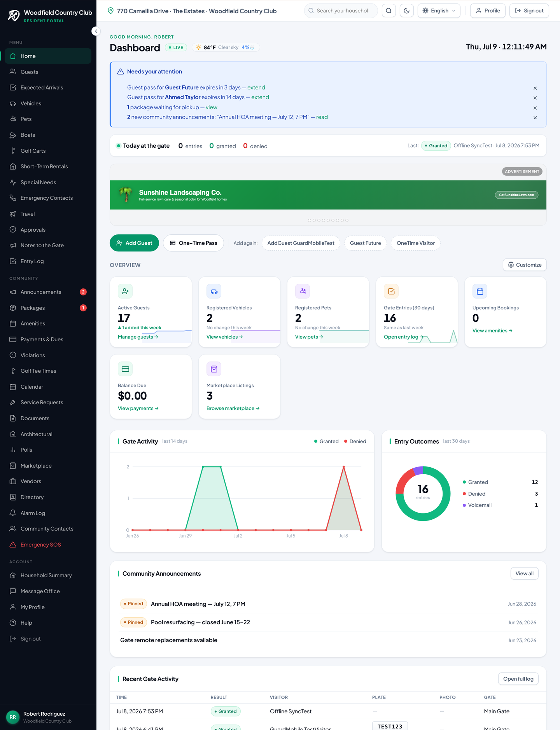Viewport: 560px width, 730px height.
Task: Open the Entry Log icon in sidebar
Action: pyautogui.click(x=13, y=261)
